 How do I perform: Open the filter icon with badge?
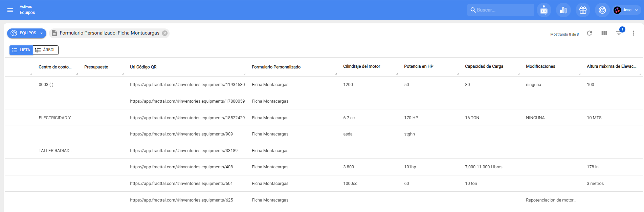click(619, 33)
